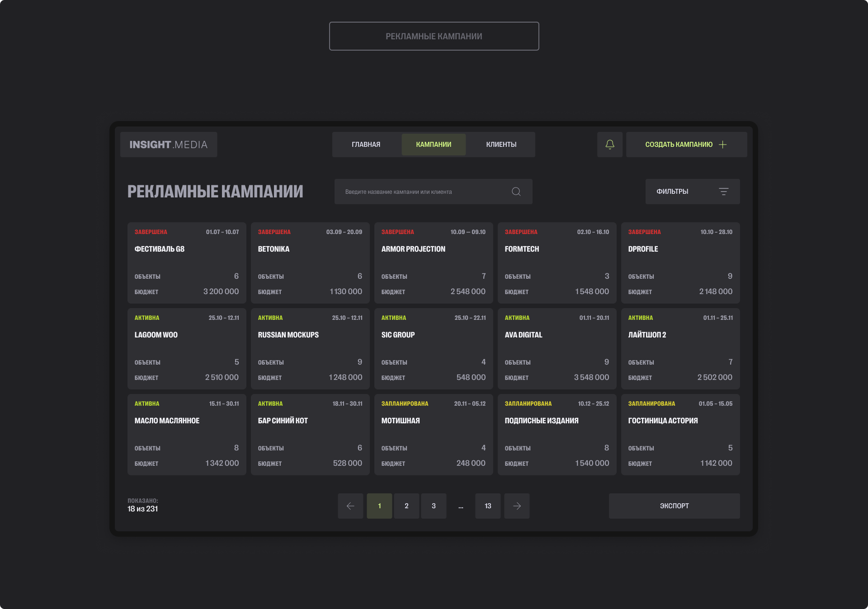This screenshot has height=609, width=868.
Task: Select the КАМПАНИИ tab
Action: click(x=434, y=145)
